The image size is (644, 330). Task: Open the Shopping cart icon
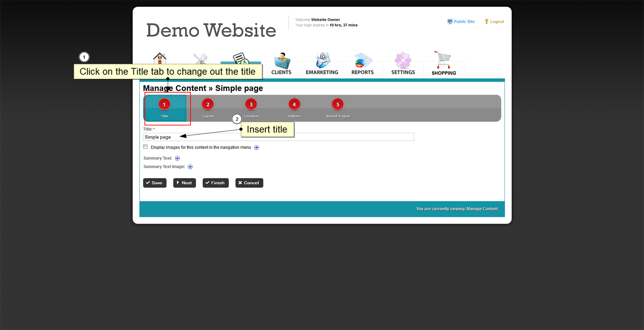[443, 60]
